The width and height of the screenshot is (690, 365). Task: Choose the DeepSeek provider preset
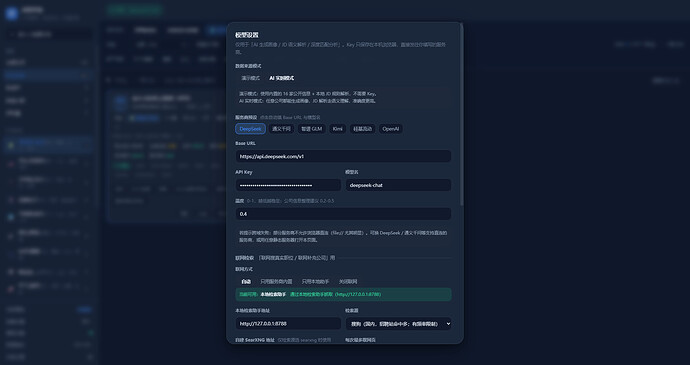click(250, 129)
